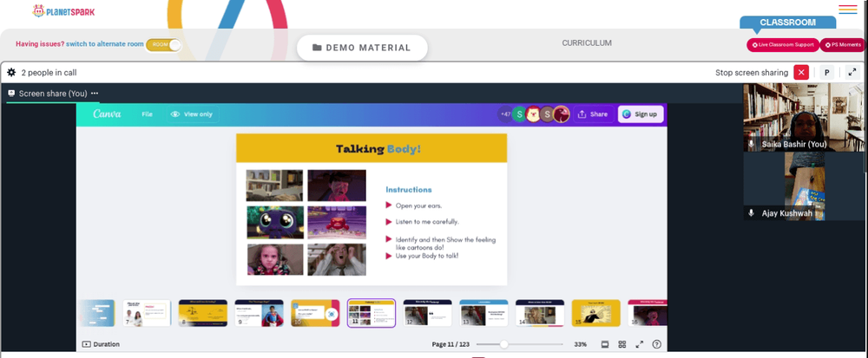Expand call window to fullscreen
Viewport: 868px width, 358px height.
pos(852,72)
